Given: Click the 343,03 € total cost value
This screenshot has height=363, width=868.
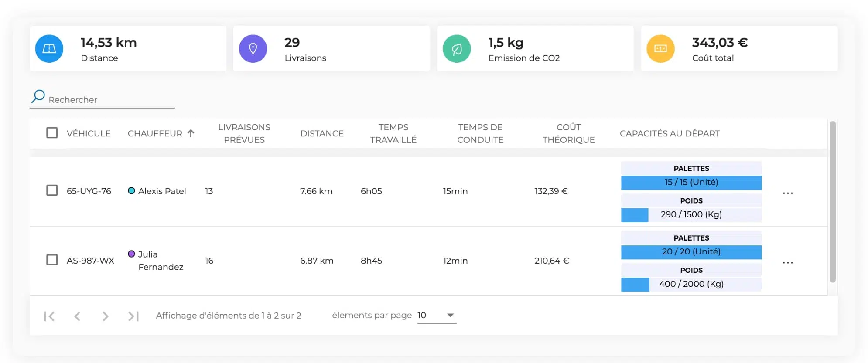Looking at the screenshot, I should (x=720, y=43).
